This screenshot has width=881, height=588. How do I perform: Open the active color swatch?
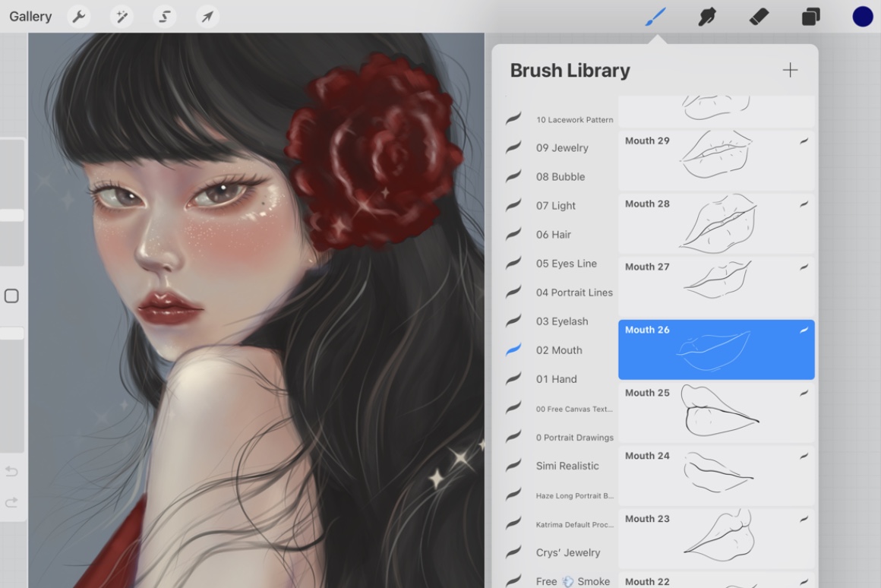862,15
